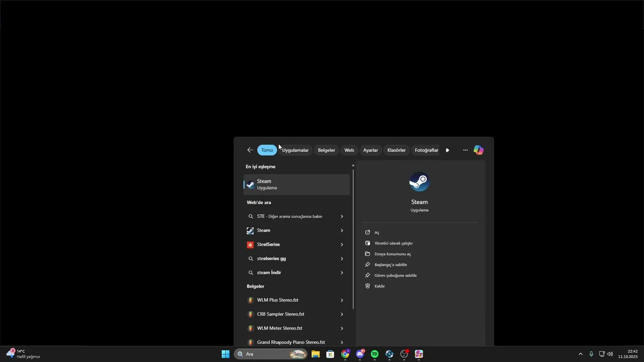Open Spotify from the taskbar

click(375, 354)
